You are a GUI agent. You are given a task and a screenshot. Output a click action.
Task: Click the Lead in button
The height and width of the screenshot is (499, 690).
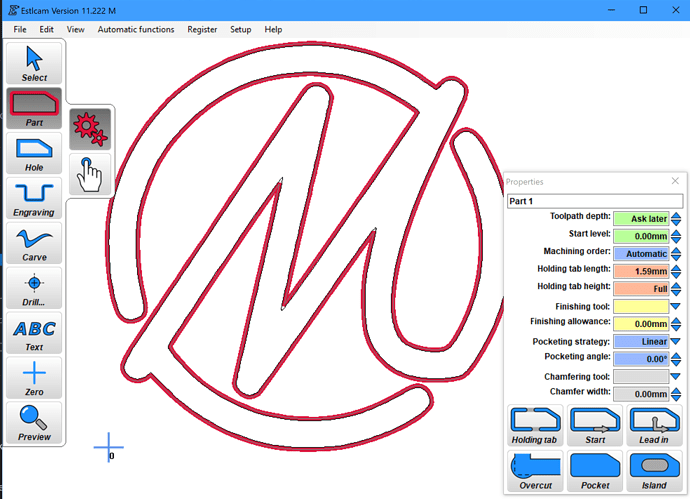click(x=654, y=424)
